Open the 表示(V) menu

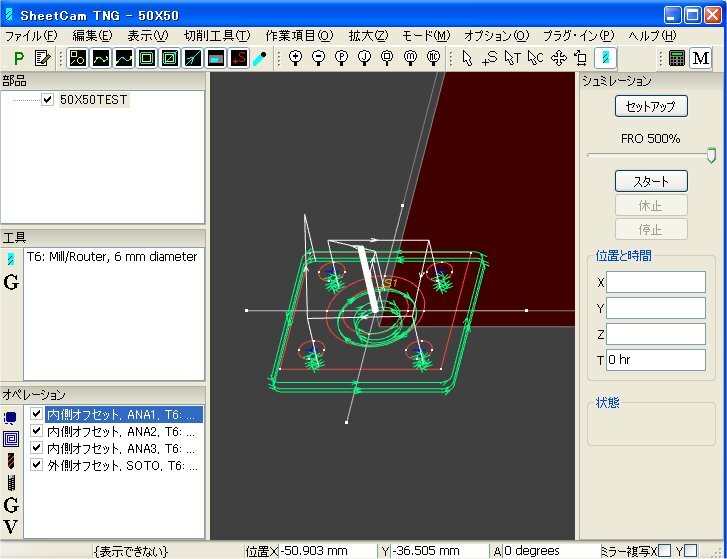point(148,36)
